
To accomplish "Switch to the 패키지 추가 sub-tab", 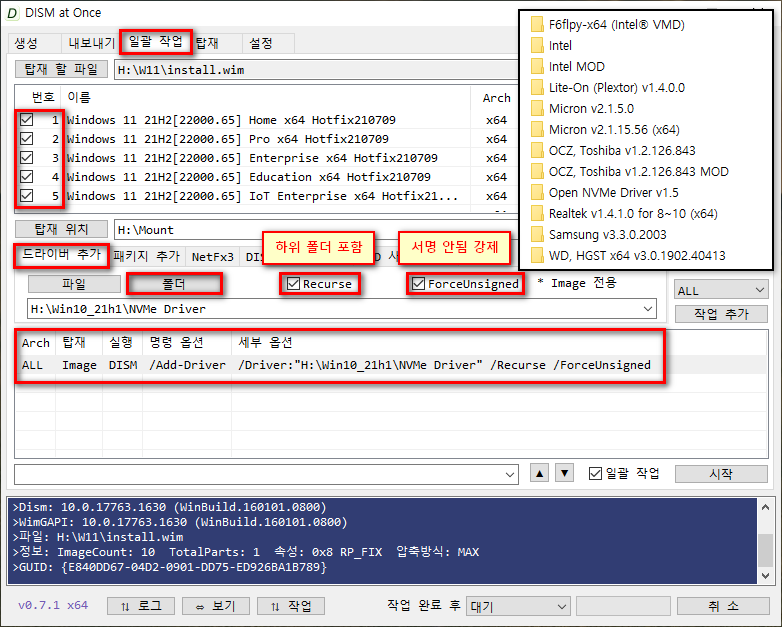I will [x=146, y=256].
